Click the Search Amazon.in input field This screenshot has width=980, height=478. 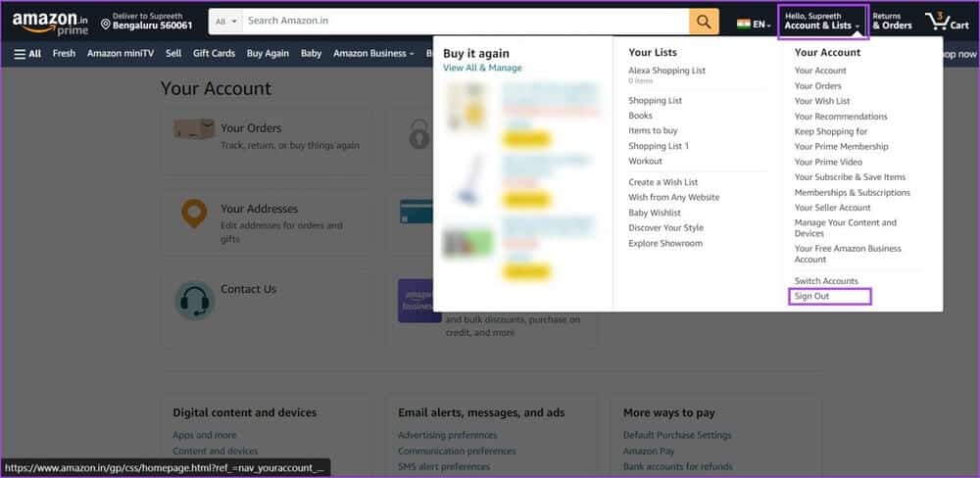tap(465, 22)
